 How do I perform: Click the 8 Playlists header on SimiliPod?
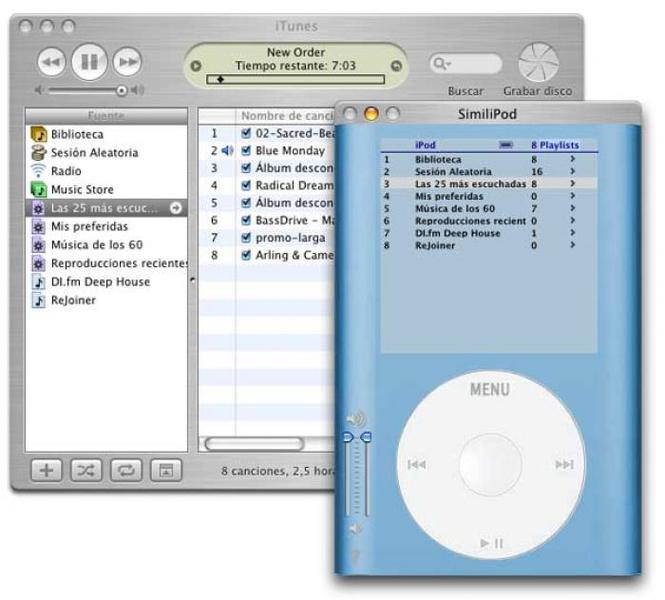click(555, 145)
